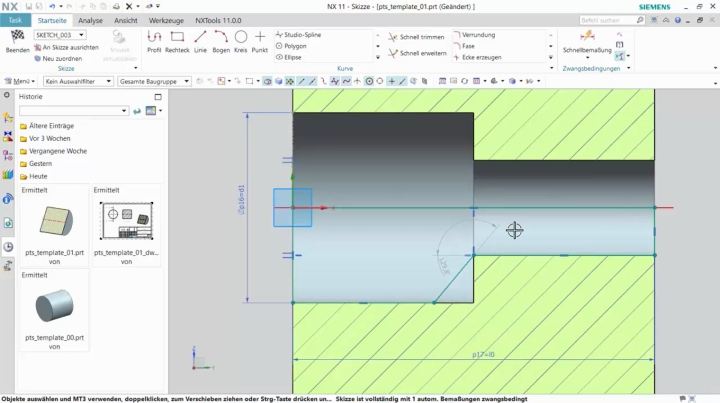Click the Beenden finish sketch icon
Screen dimensions: 720x403
[x=17, y=38]
